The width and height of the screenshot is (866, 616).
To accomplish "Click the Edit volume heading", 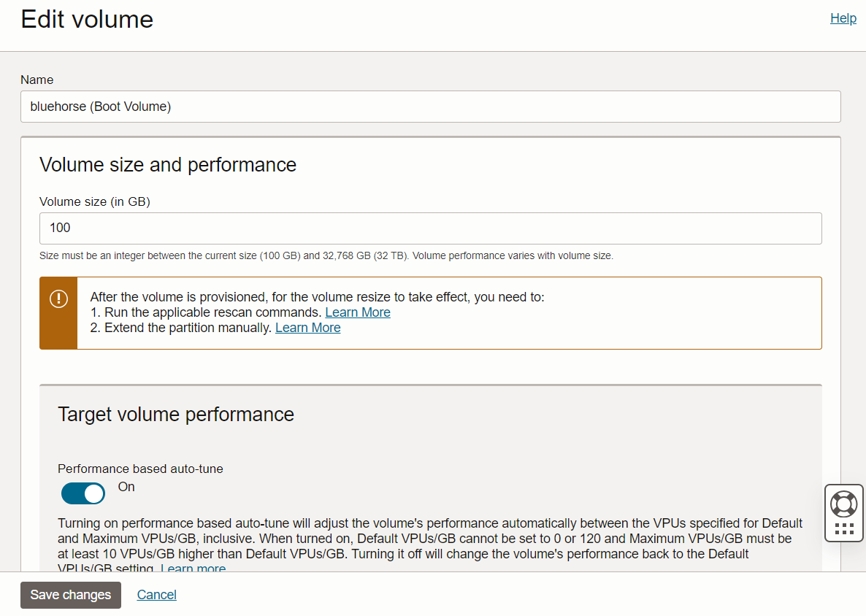I will tap(87, 19).
